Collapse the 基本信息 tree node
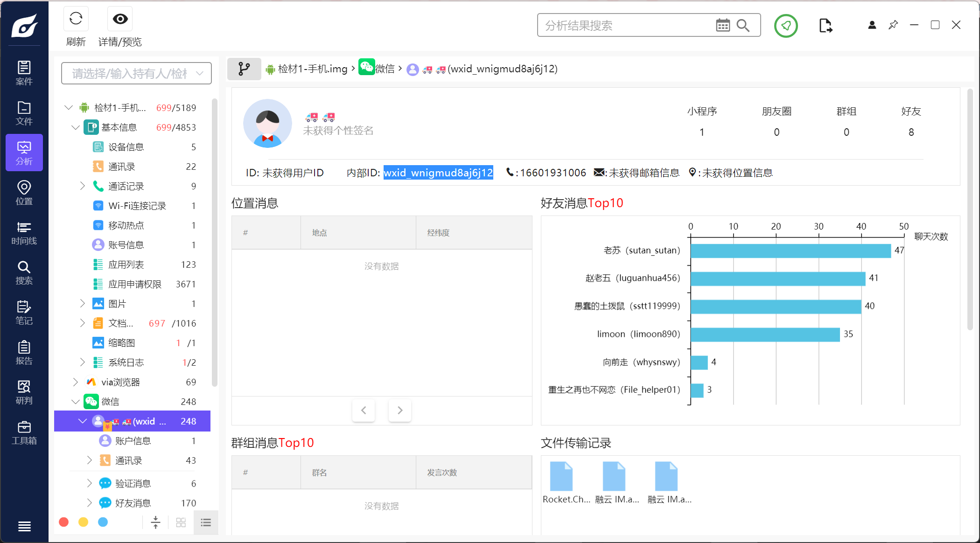Image resolution: width=980 pixels, height=543 pixels. pyautogui.click(x=76, y=127)
